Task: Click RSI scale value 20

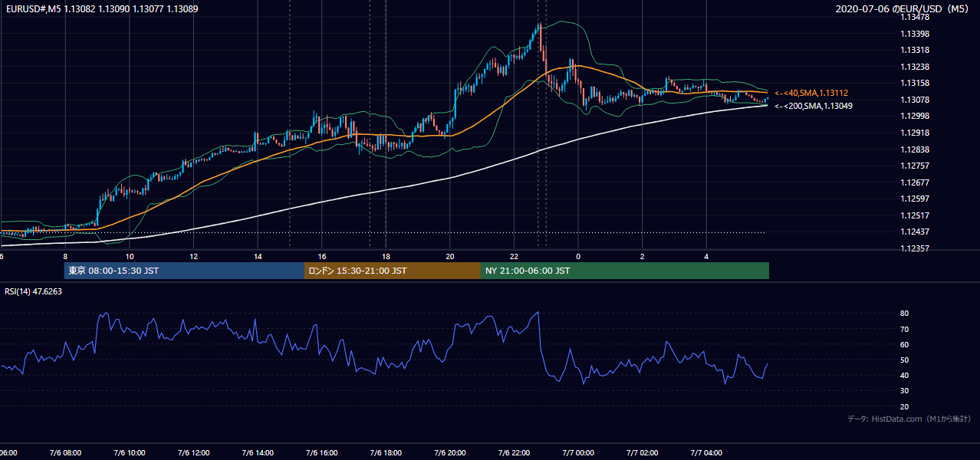Action: 905,406
